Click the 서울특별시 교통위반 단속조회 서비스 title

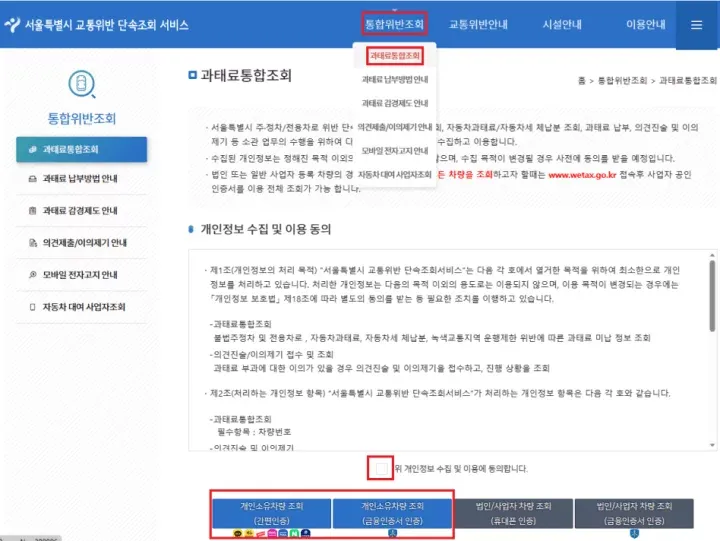pyautogui.click(x=107, y=25)
